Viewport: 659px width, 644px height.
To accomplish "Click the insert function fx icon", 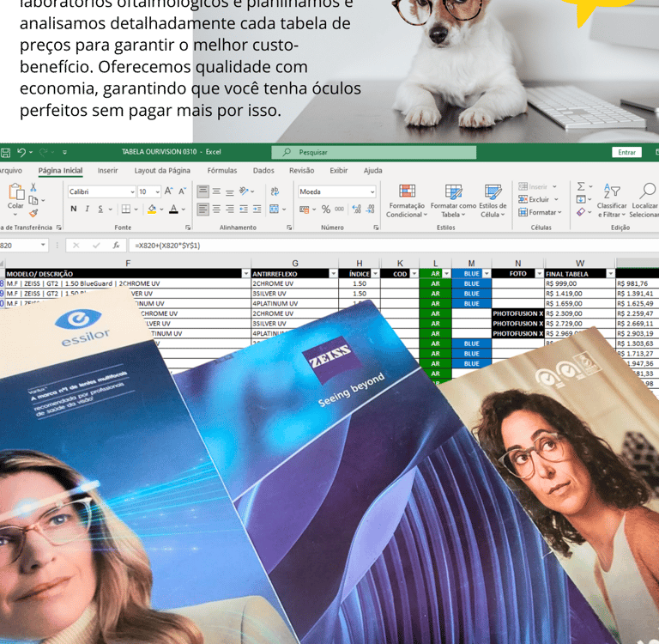I will [x=117, y=246].
